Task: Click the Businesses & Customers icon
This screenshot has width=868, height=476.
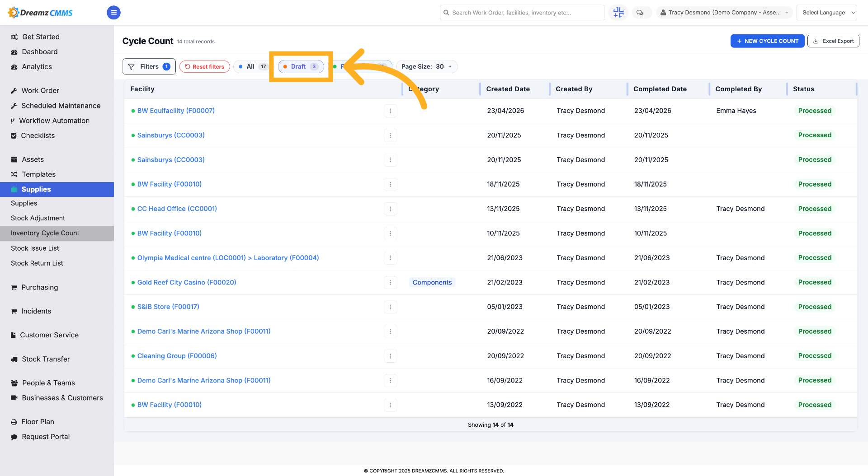Action: pos(14,398)
